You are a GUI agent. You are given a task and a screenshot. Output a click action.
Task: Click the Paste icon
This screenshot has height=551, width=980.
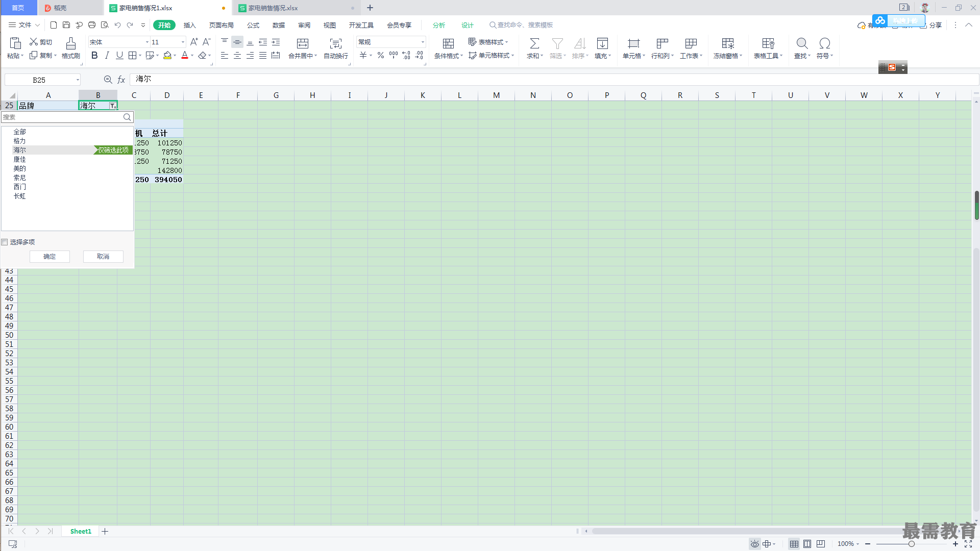pyautogui.click(x=15, y=44)
